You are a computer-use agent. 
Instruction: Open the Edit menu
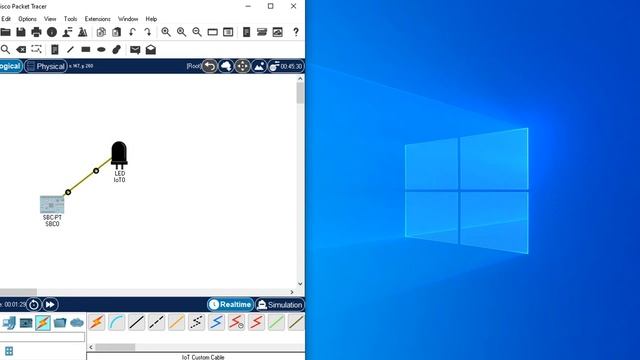[x=6, y=19]
